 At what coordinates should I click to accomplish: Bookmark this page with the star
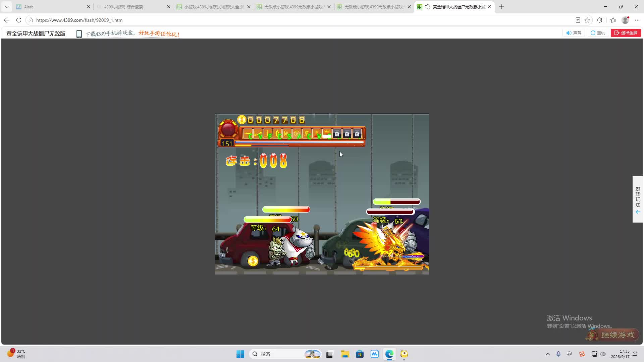[x=587, y=20]
